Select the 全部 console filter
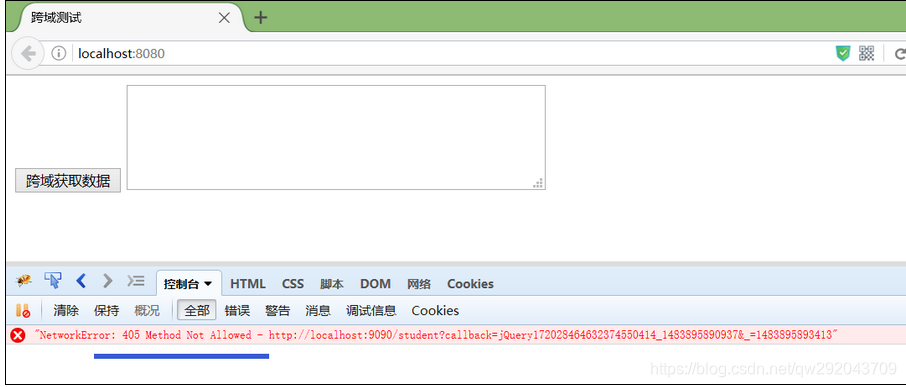Screen dimensions: 906x387 tap(196, 310)
